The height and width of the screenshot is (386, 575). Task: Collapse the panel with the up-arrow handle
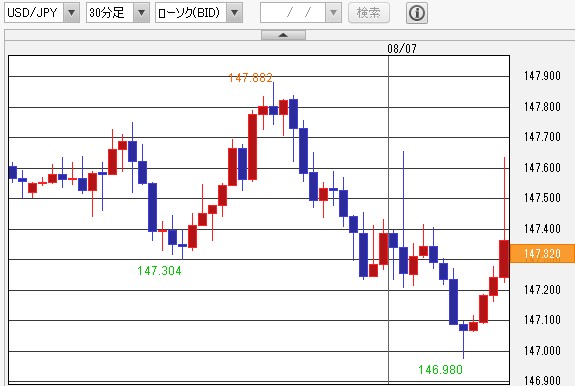(283, 35)
